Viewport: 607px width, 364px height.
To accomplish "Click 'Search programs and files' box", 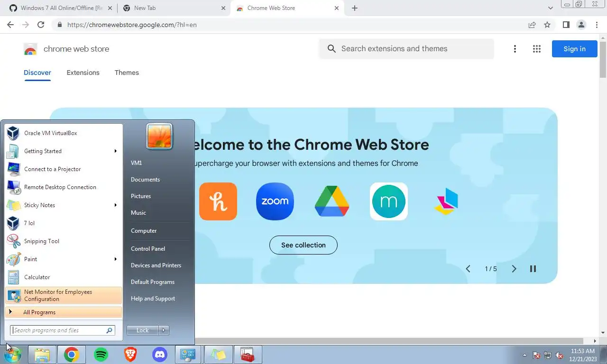I will pos(62,330).
